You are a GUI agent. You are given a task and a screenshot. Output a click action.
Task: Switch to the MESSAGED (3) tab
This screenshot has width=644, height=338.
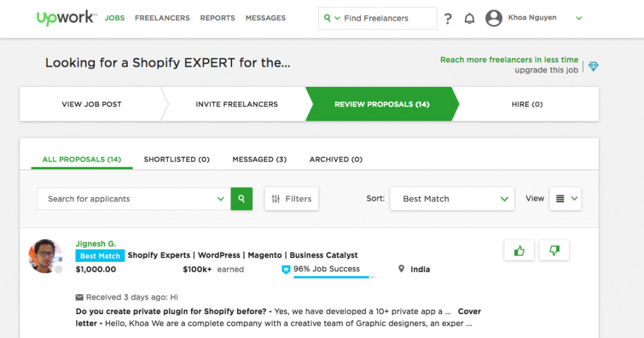pyautogui.click(x=260, y=159)
